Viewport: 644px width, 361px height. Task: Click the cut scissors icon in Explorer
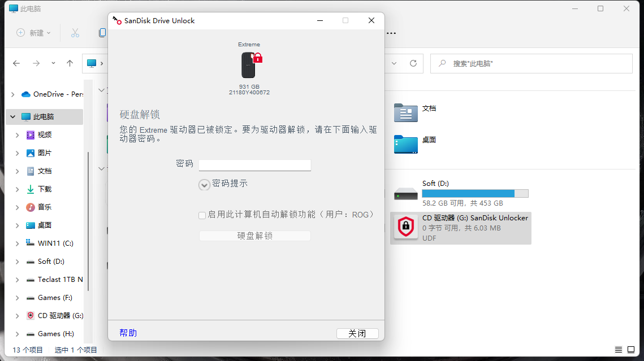(x=75, y=33)
